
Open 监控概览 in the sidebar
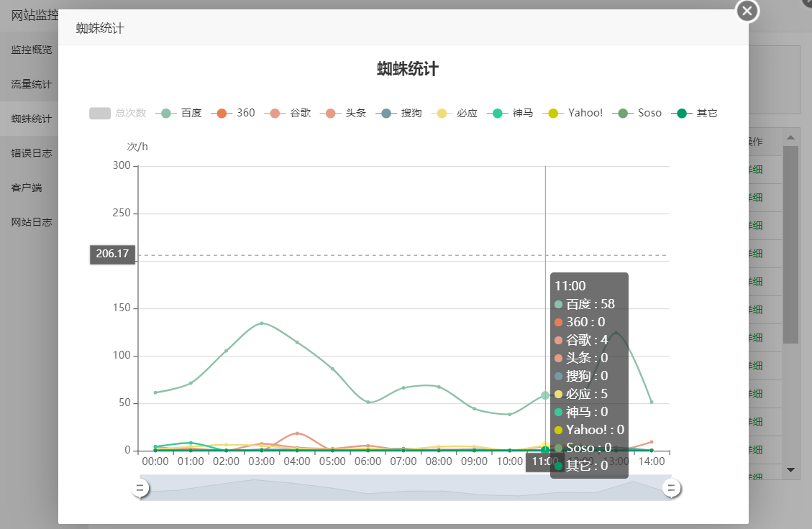click(x=32, y=50)
